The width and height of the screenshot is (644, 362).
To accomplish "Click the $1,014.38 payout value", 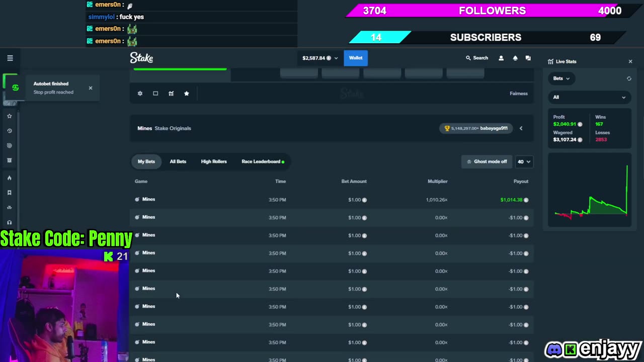I will click(x=511, y=200).
